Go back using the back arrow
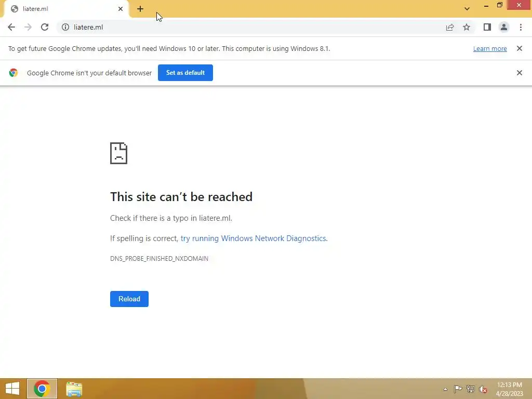The image size is (532, 399). pos(11,27)
